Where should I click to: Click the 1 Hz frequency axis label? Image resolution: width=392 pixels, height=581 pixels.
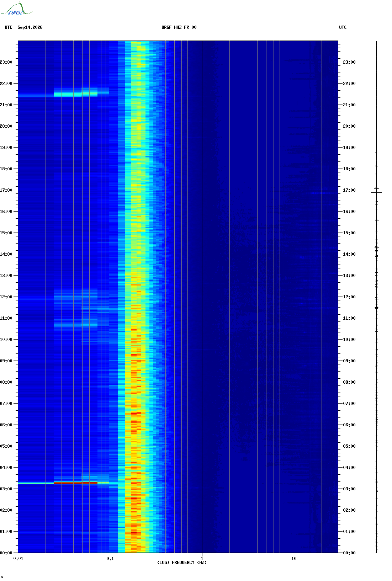(202, 559)
